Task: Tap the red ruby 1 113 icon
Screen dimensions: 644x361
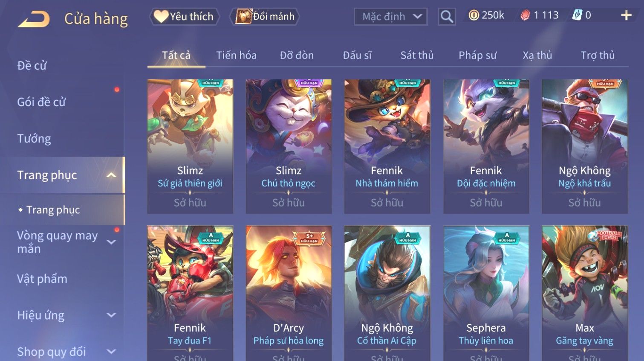Action: tap(525, 15)
